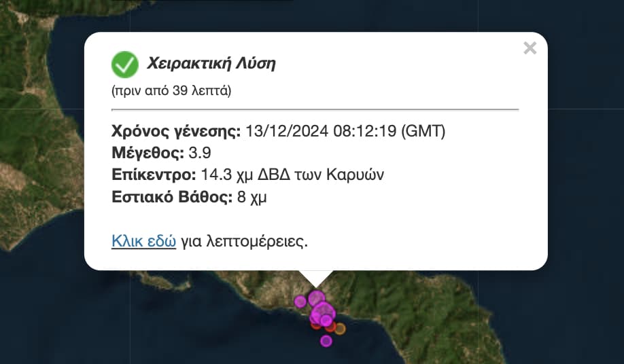The height and width of the screenshot is (364, 624).
Task: Select the 'Χρόνος γένεσης' date value
Action: coord(345,131)
